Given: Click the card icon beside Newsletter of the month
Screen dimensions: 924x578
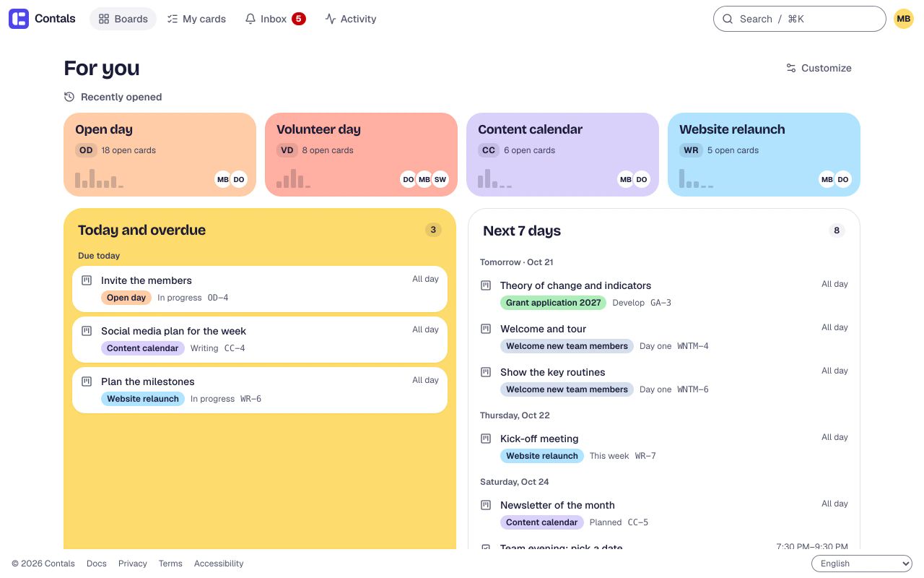Looking at the screenshot, I should 486,505.
